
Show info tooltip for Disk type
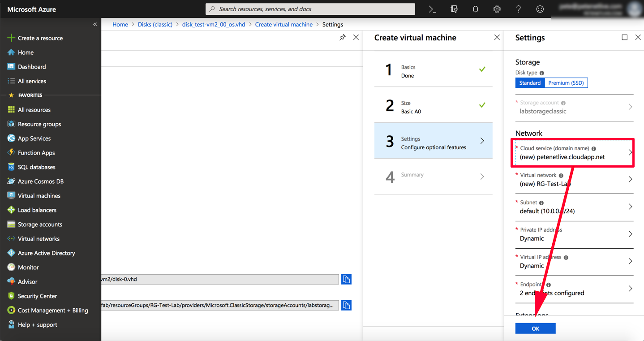coord(542,73)
